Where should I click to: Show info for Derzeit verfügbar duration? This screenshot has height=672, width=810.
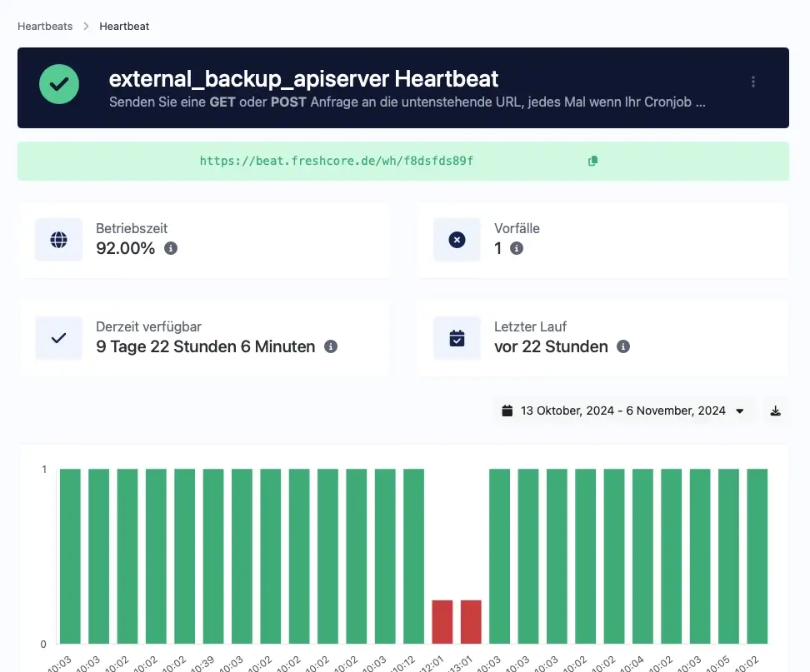[x=331, y=346]
